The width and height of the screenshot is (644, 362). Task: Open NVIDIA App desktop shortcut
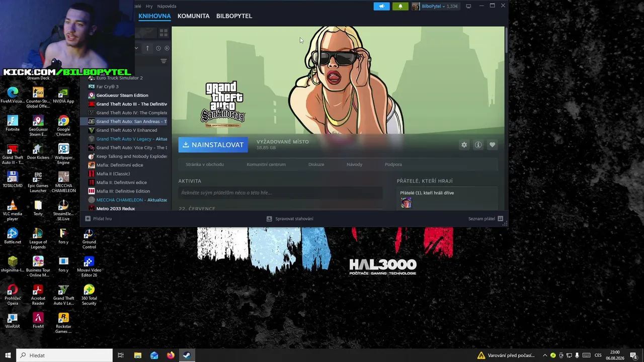[63, 95]
